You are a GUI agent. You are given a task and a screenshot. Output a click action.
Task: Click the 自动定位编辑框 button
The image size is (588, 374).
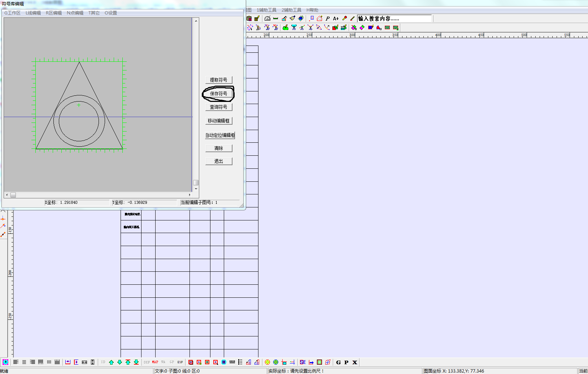click(220, 135)
